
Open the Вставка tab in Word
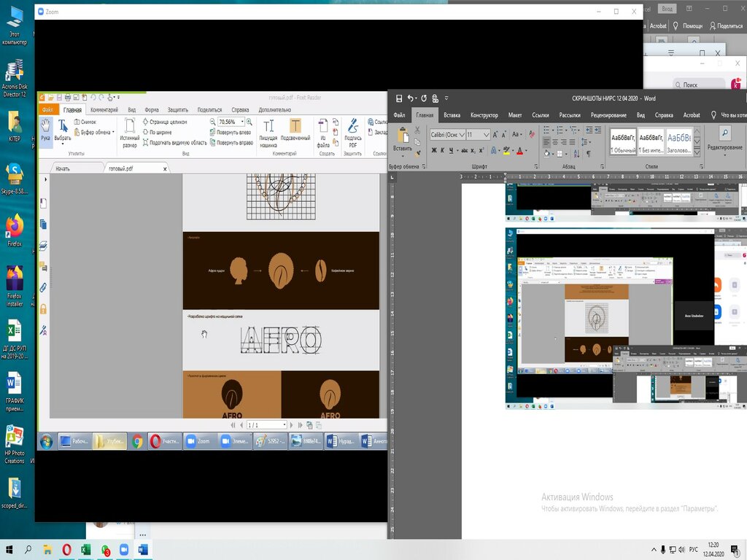pyautogui.click(x=452, y=114)
